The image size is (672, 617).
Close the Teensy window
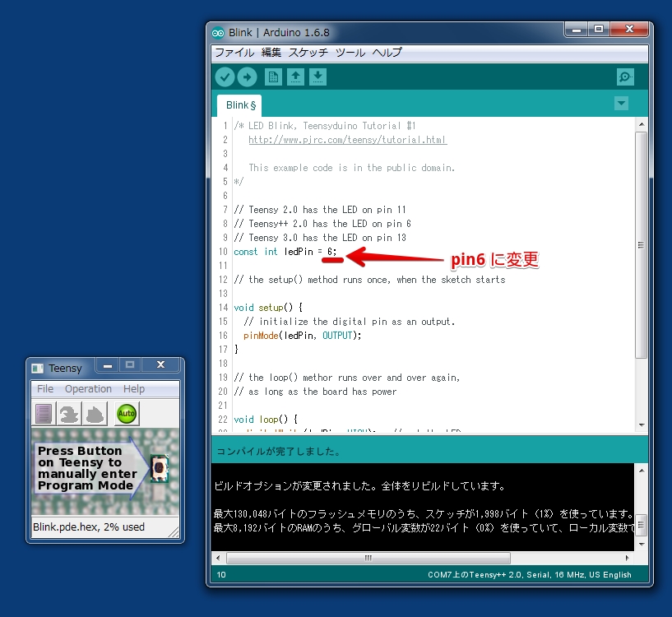pos(160,365)
